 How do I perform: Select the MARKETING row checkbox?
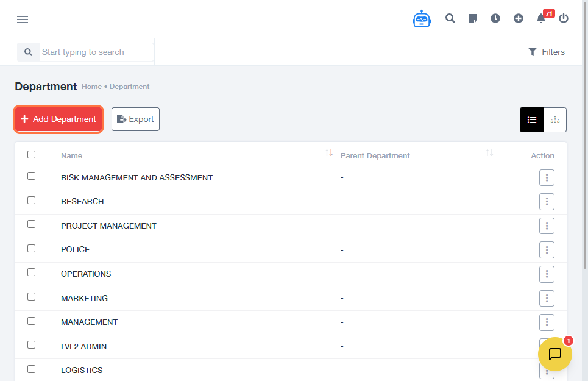coord(32,297)
